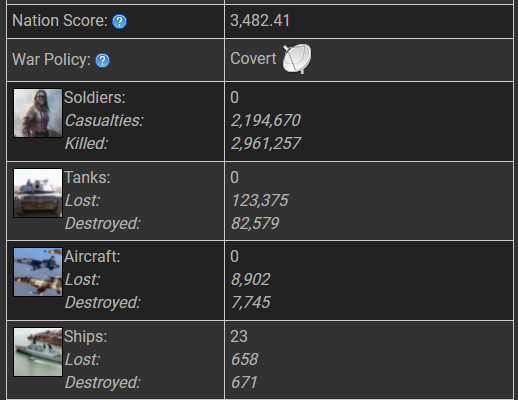Click the Nation Score help icon

(119, 22)
